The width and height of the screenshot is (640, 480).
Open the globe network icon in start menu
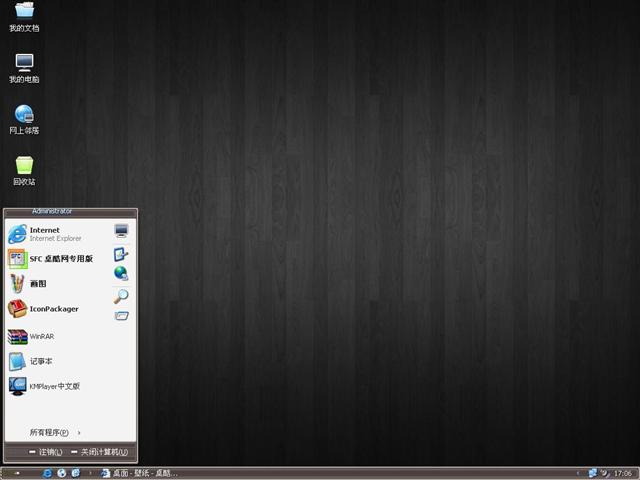[121, 273]
